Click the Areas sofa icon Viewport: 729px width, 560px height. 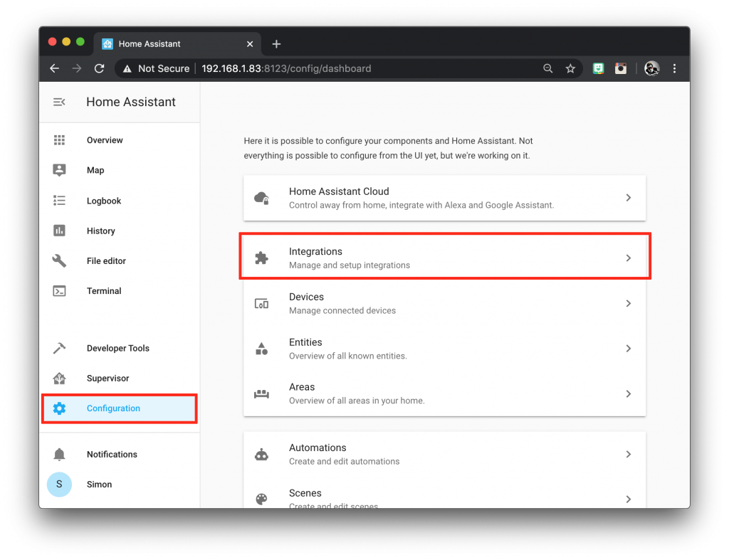pos(261,394)
